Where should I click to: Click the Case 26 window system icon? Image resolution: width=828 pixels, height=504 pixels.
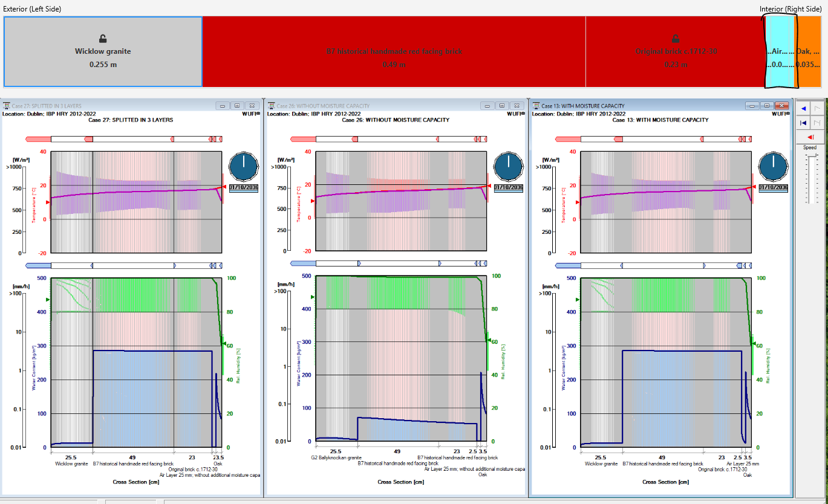(x=271, y=106)
